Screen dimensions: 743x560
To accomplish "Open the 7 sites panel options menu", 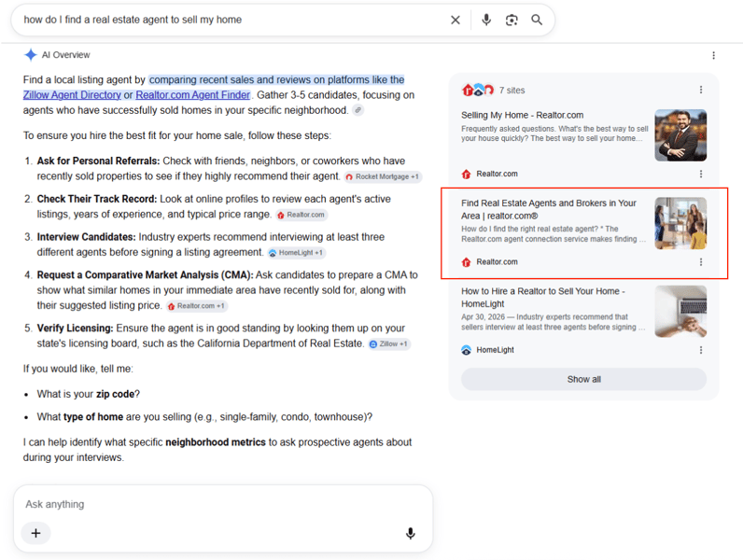I will tap(701, 90).
